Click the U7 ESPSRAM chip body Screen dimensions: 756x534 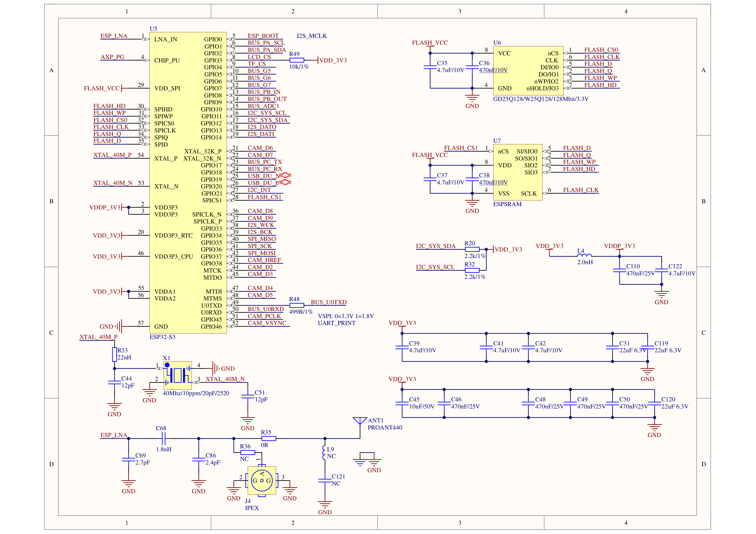tap(518, 172)
